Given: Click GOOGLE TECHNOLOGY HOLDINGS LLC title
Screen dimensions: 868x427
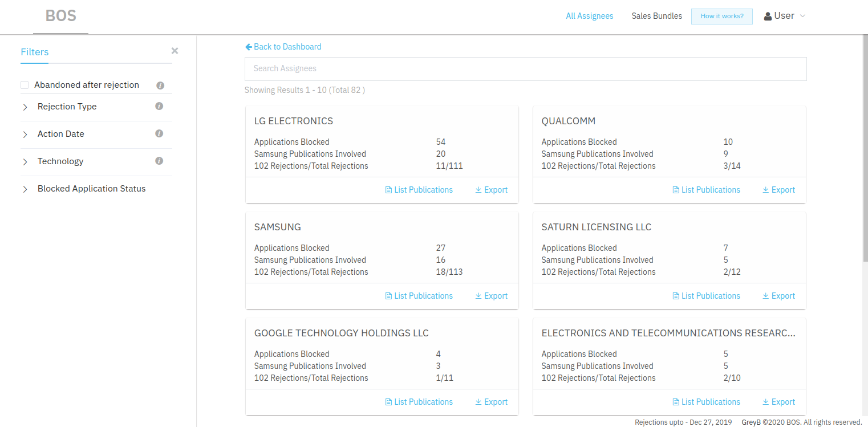Looking at the screenshot, I should (342, 333).
